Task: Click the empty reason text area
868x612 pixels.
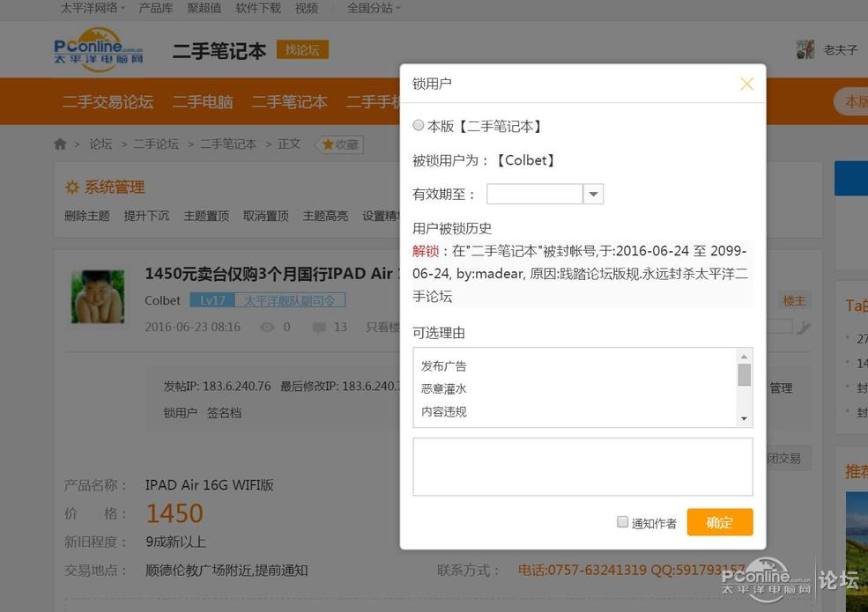Action: click(582, 467)
